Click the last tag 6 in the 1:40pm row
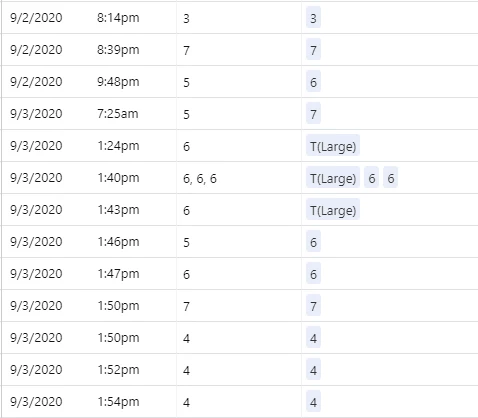478x418 pixels. tap(391, 177)
